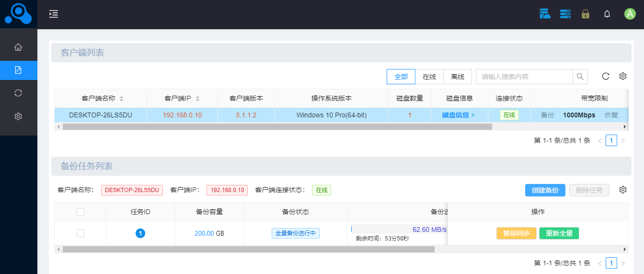Click the lock icon in header
This screenshot has height=274, width=644.
585,14
